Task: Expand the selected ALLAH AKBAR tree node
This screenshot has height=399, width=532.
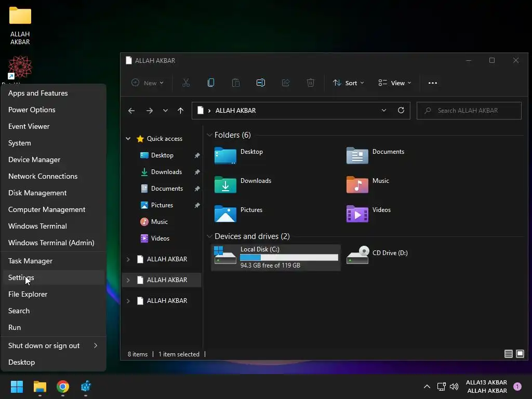Action: 128,280
